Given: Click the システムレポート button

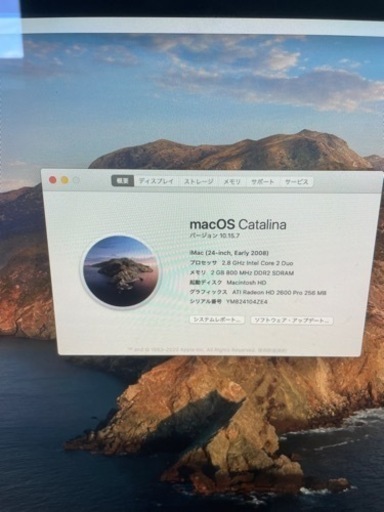Looking at the screenshot, I should coord(217,320).
